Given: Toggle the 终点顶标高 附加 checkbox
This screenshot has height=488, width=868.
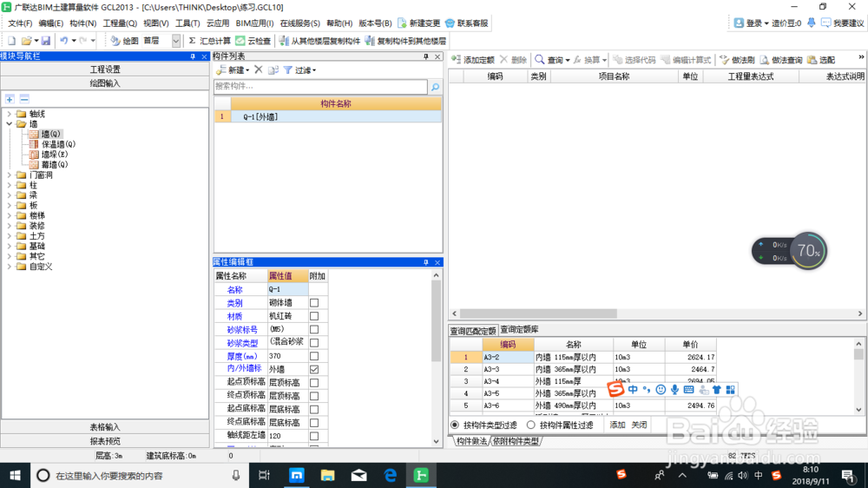Looking at the screenshot, I should (x=314, y=396).
